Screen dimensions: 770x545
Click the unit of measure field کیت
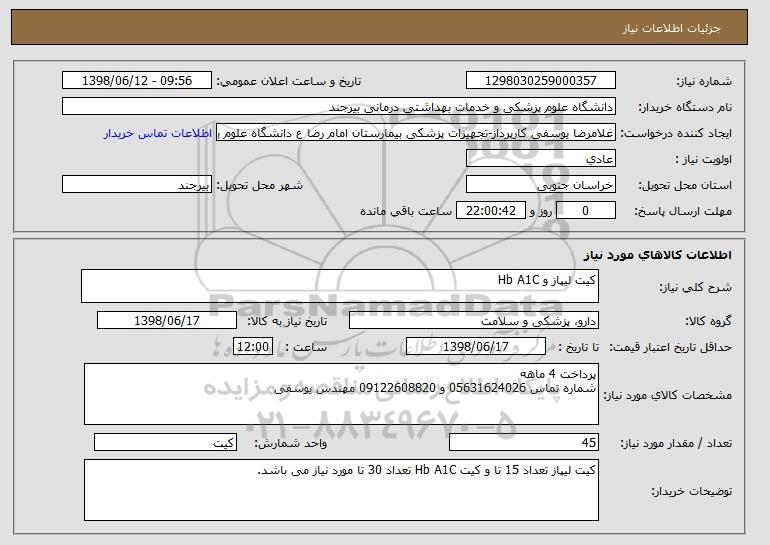[x=165, y=442]
